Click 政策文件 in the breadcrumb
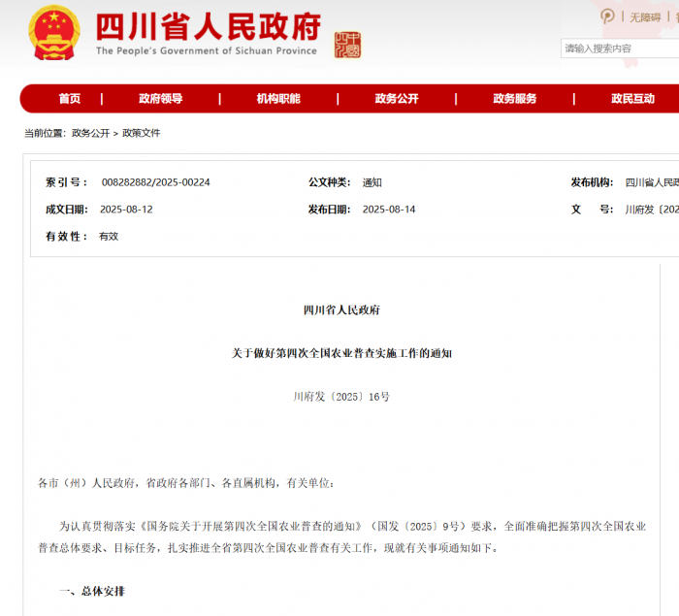Screen dimensions: 679x616 coord(142,133)
